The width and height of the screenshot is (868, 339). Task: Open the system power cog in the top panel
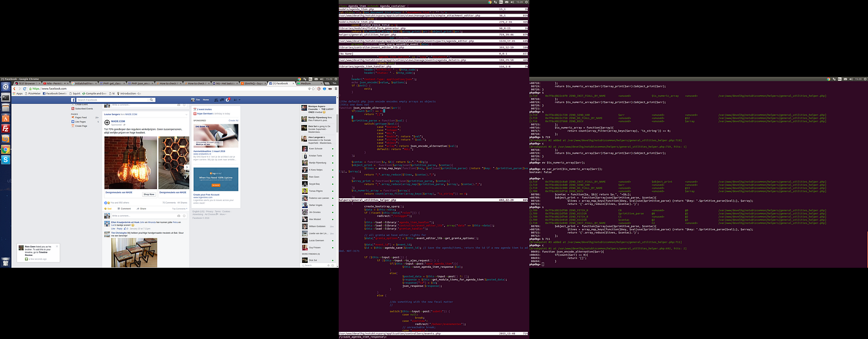(336, 79)
